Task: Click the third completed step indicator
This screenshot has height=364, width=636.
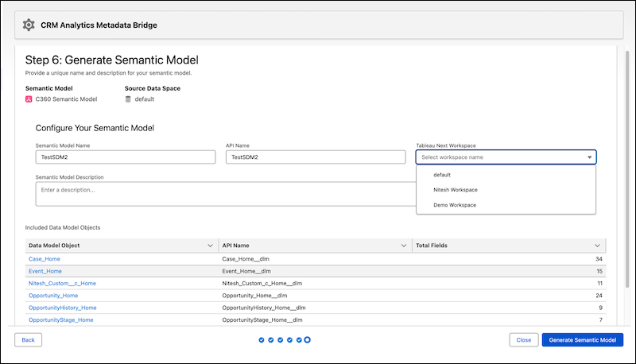Action: coord(281,339)
